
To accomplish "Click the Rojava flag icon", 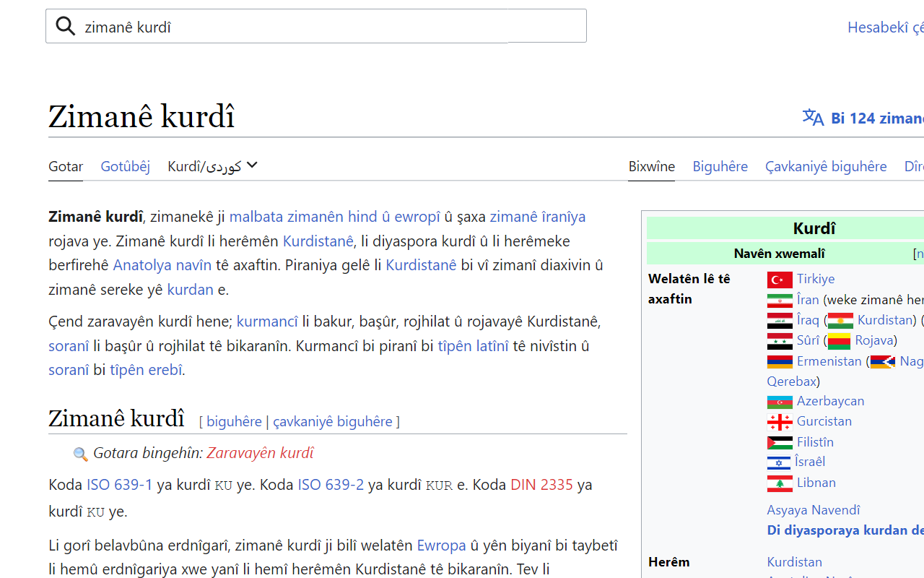I will click(x=839, y=341).
